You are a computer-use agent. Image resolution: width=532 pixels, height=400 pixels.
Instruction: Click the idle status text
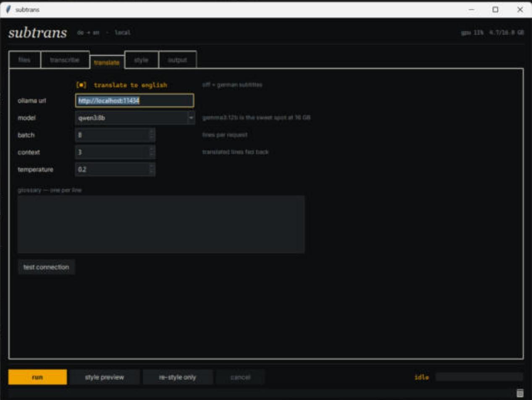pos(422,377)
